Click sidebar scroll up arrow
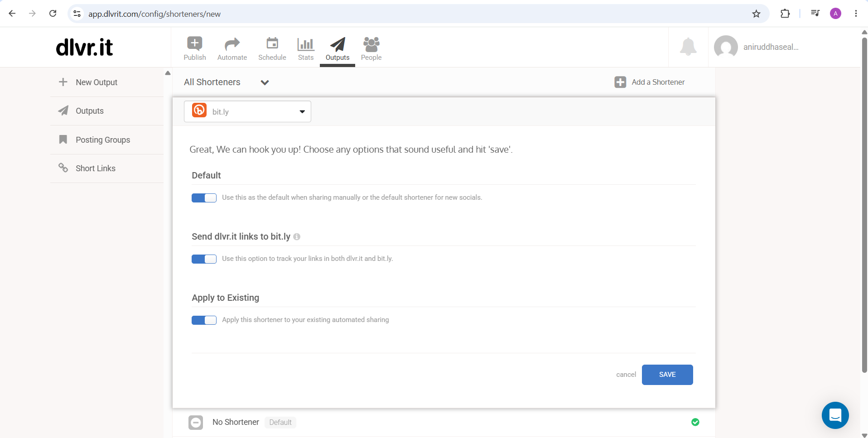The image size is (868, 438). (168, 73)
